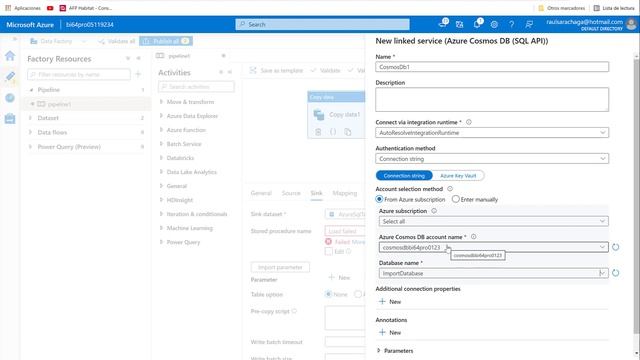Open Aplicaciones apps shortcut

(x=23, y=8)
